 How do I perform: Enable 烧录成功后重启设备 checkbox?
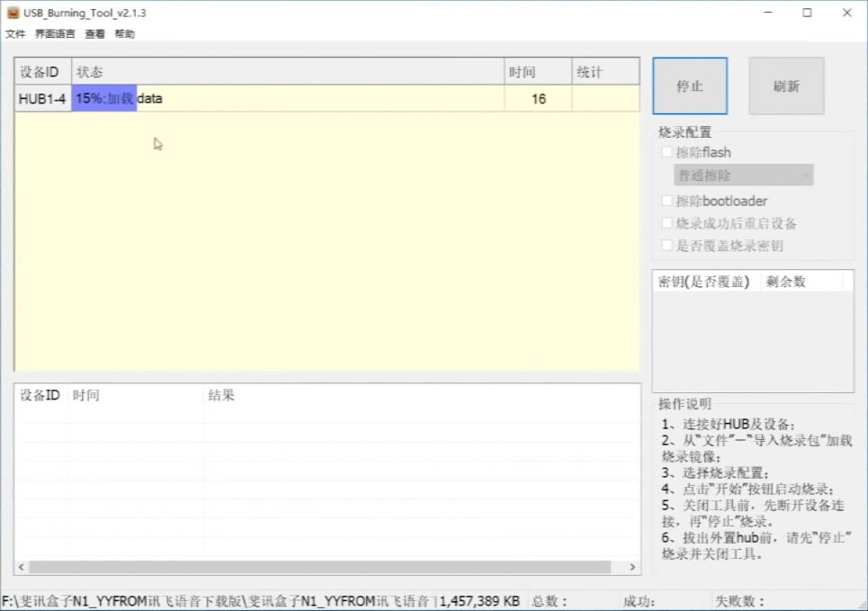point(667,223)
